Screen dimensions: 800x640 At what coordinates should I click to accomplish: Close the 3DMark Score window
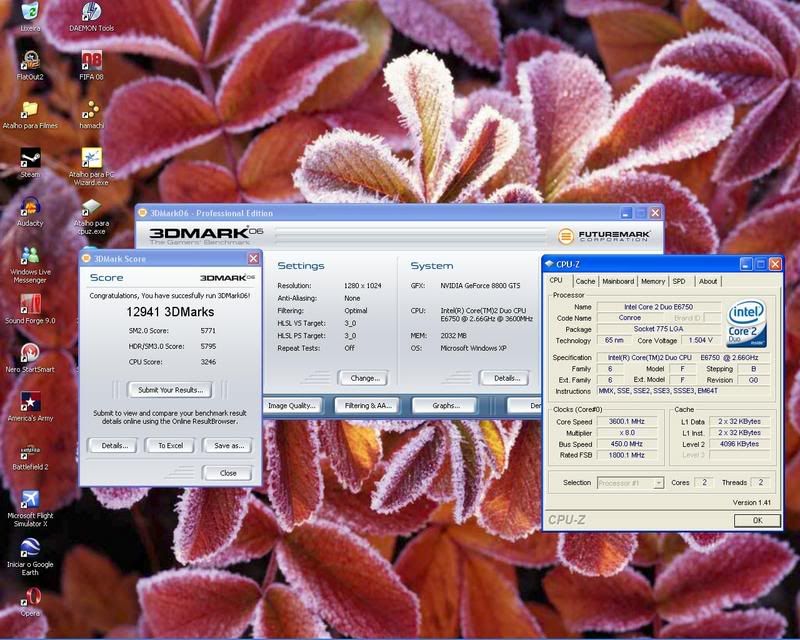(253, 259)
